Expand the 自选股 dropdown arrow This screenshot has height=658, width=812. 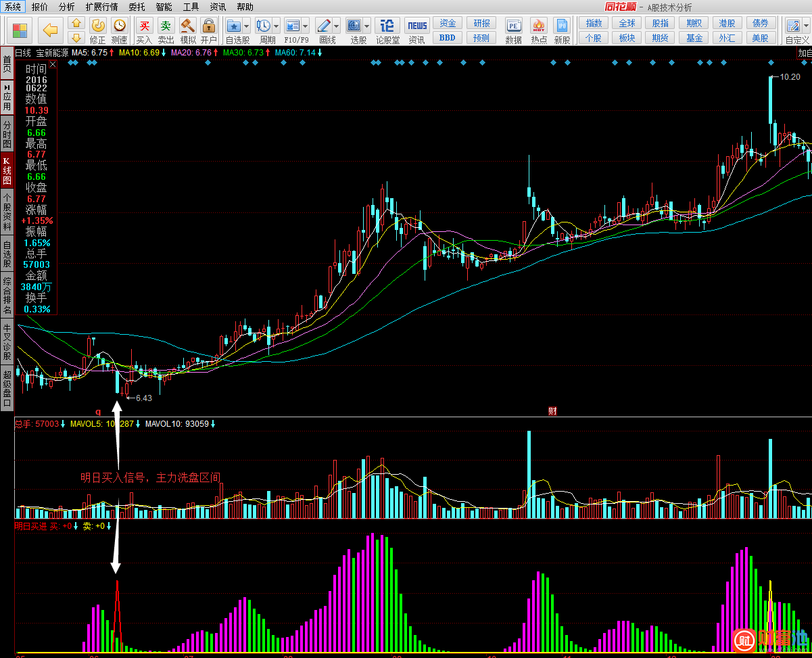246,26
